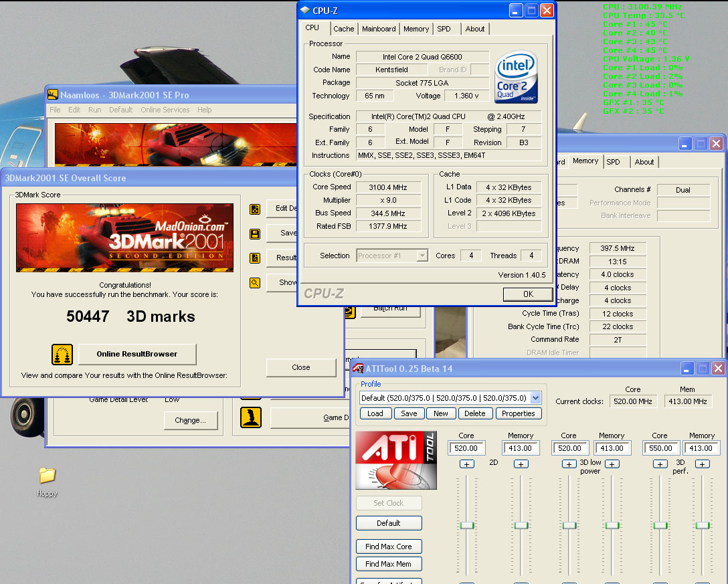Click the 3D perf Core slider handle

(660, 526)
